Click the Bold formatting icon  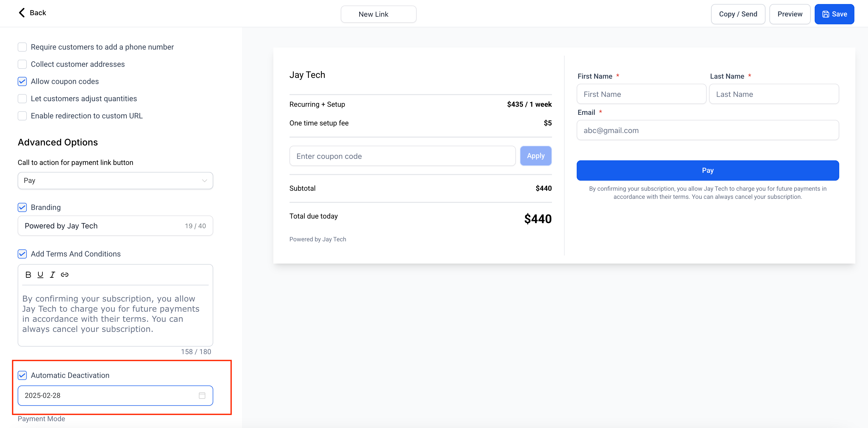point(28,275)
